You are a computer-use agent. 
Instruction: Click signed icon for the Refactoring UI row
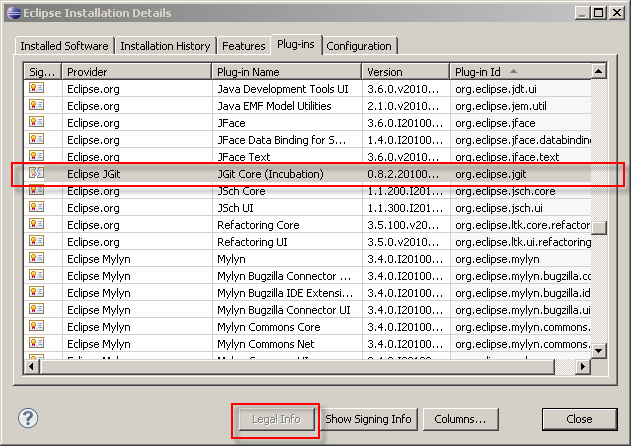pyautogui.click(x=36, y=241)
